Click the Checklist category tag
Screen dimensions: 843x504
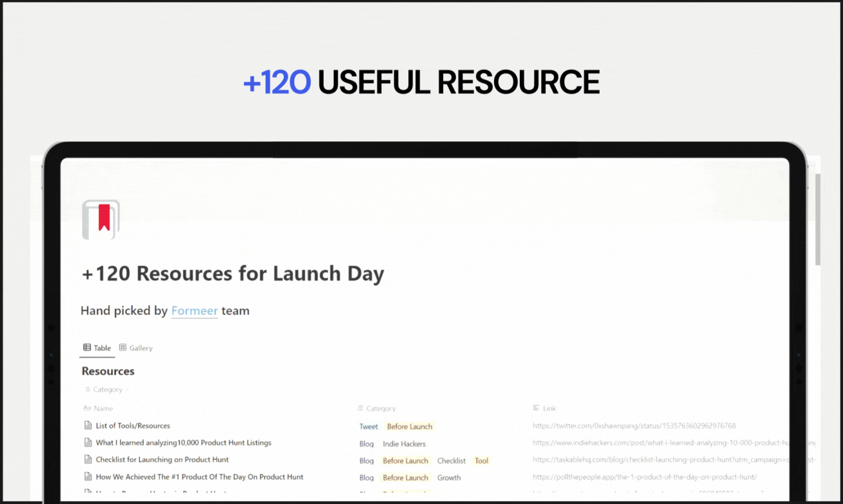click(452, 461)
